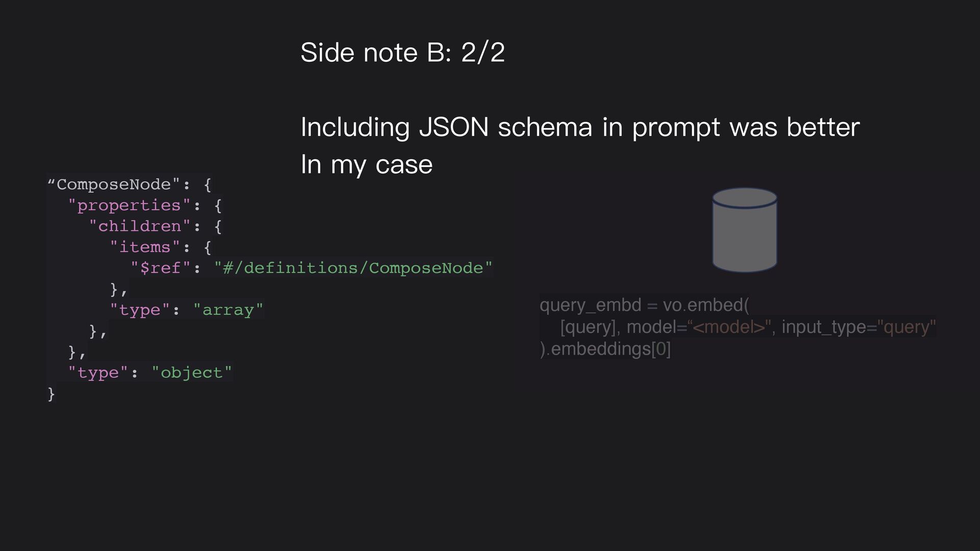Select the "$ref" key
This screenshot has height=551, width=980.
click(x=161, y=268)
